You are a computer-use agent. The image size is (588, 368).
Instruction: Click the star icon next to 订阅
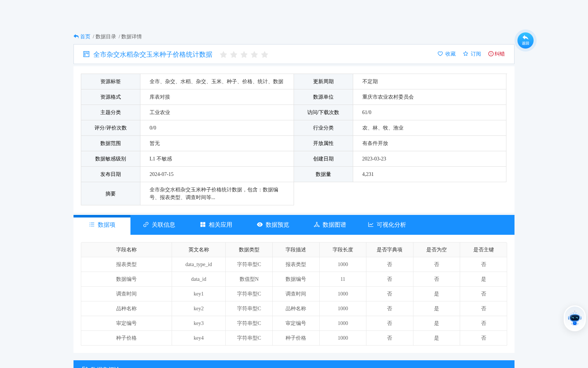click(x=466, y=54)
